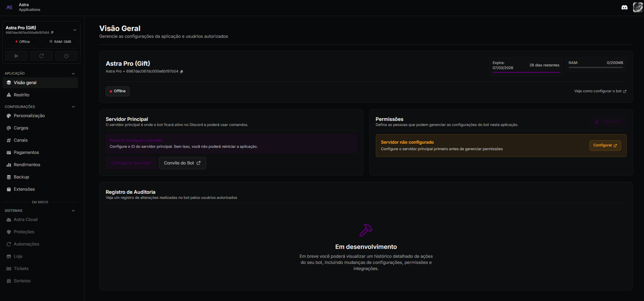Expand the Astra Pro (Gift) application selector

(75, 30)
